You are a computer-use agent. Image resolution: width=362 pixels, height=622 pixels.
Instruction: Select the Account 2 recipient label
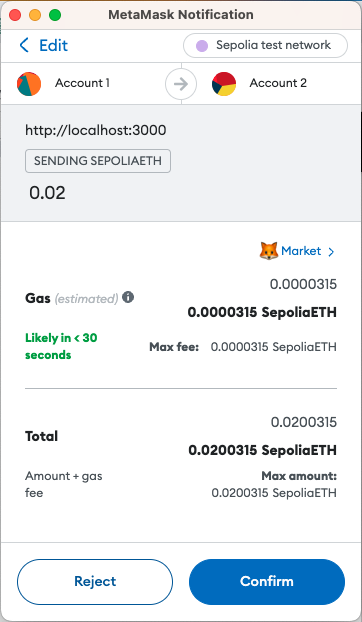(278, 83)
